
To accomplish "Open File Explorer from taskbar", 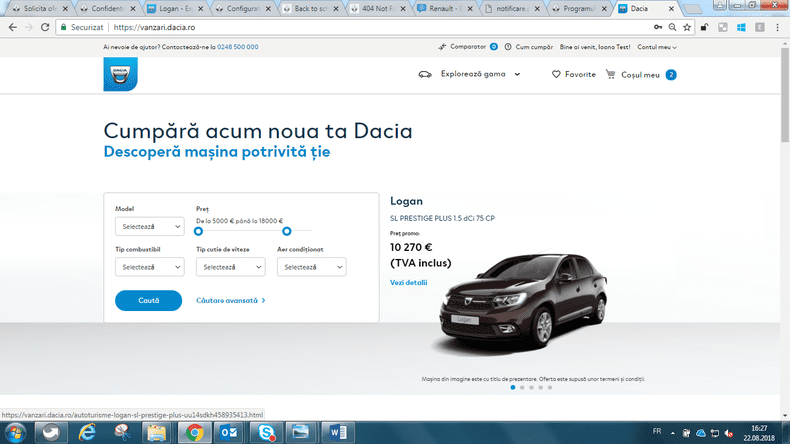I will click(156, 433).
